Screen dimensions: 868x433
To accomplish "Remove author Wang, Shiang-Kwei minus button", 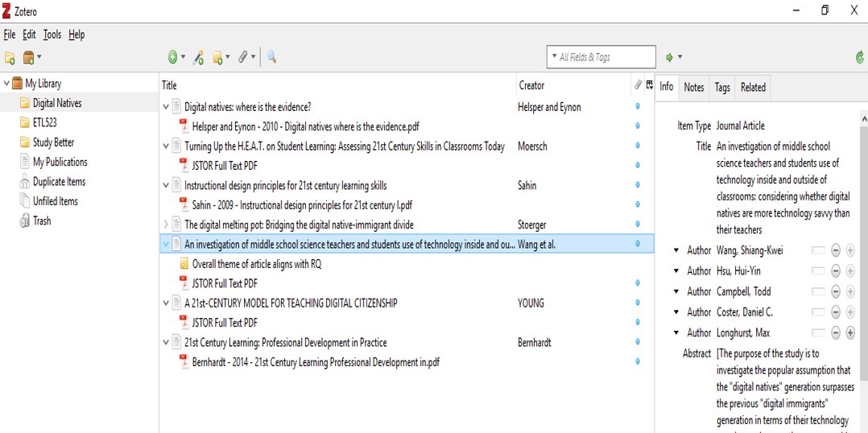I will [x=835, y=250].
